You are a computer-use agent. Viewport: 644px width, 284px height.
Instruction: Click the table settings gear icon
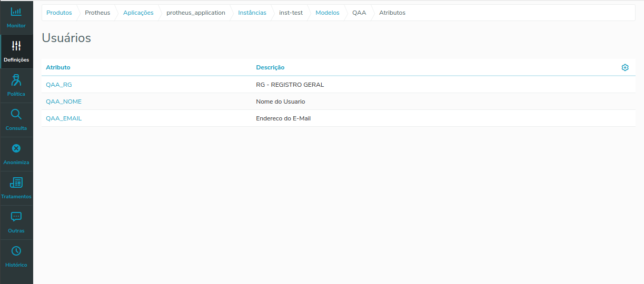[x=625, y=67]
